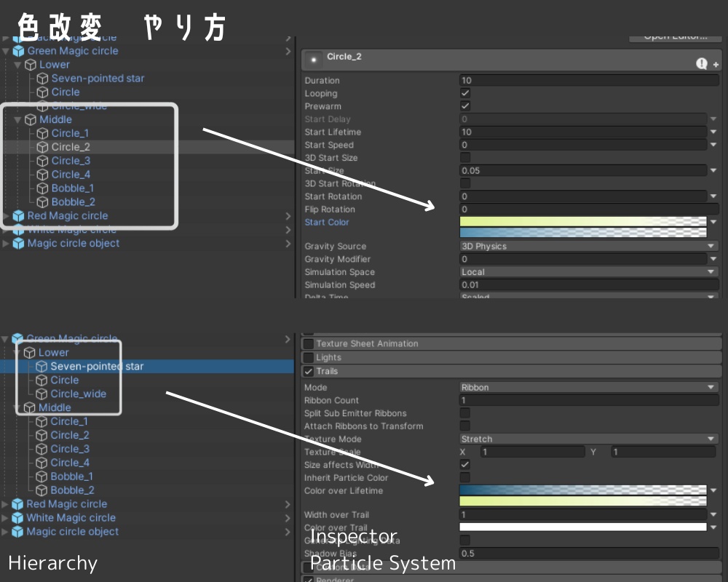This screenshot has height=582, width=728.
Task: Click the Trails module header label
Action: (x=327, y=371)
